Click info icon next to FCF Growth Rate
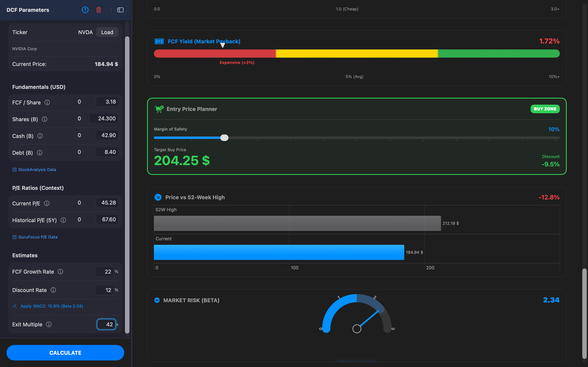 coord(60,272)
